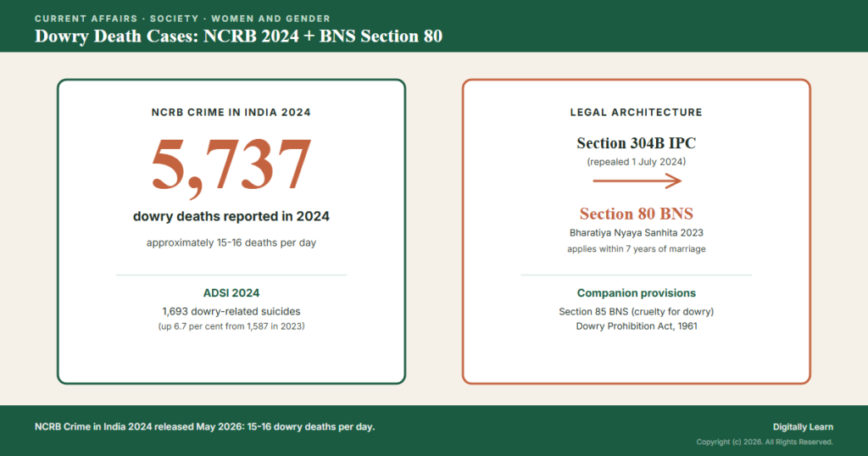
Task: Click the 'ADSI 2024' subheading
Action: pos(231,292)
